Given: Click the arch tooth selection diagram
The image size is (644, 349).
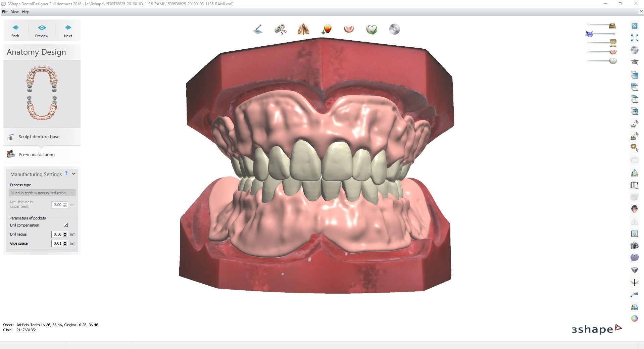Looking at the screenshot, I should 42,93.
